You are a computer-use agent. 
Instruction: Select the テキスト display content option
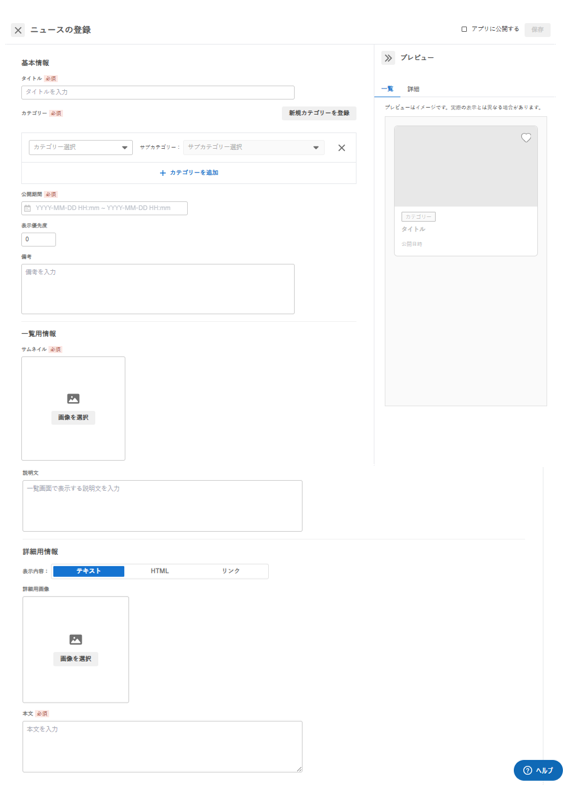[89, 571]
